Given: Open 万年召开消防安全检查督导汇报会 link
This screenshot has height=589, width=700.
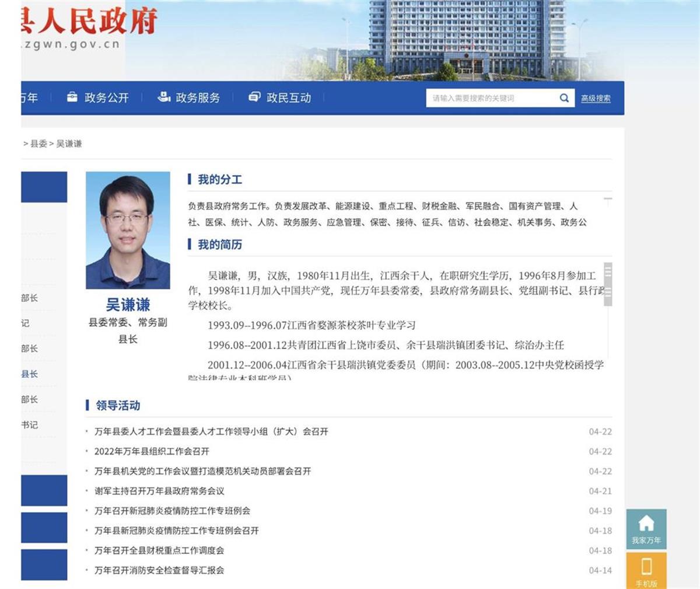Looking at the screenshot, I should tap(159, 570).
